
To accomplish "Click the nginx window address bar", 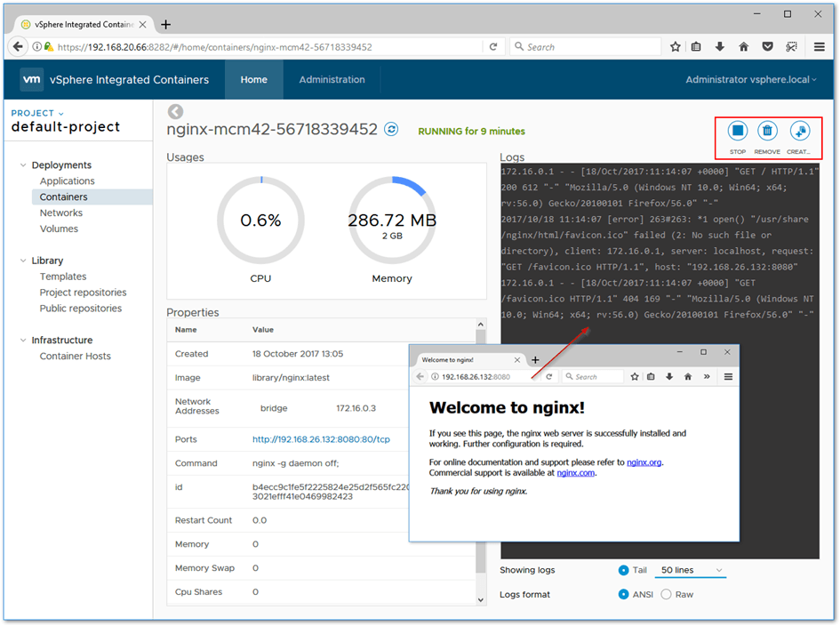I will point(484,376).
